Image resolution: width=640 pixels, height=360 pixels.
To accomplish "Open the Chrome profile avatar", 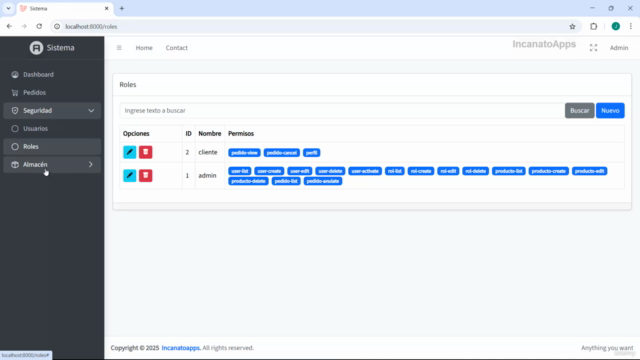I will click(616, 27).
